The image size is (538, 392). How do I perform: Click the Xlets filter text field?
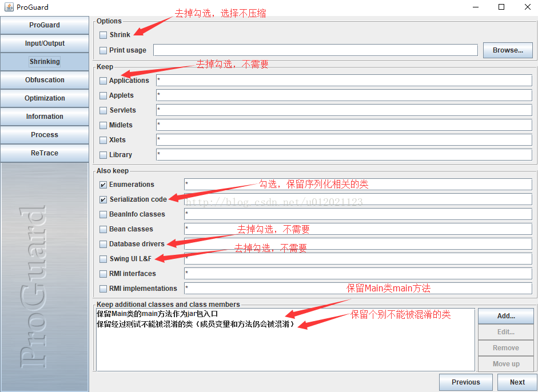tap(344, 139)
